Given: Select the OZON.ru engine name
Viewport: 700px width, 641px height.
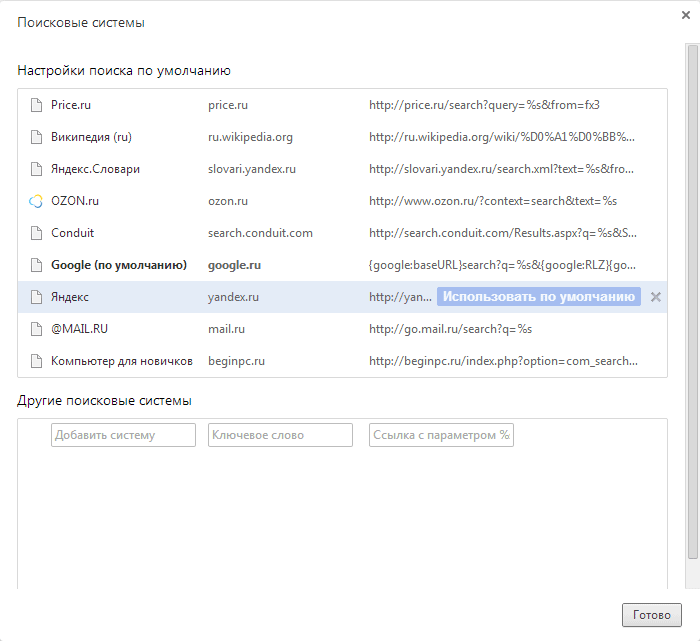Looking at the screenshot, I should pos(75,201).
